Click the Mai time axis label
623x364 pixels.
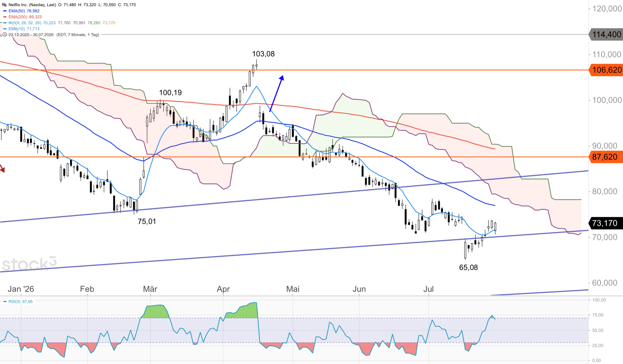(293, 289)
